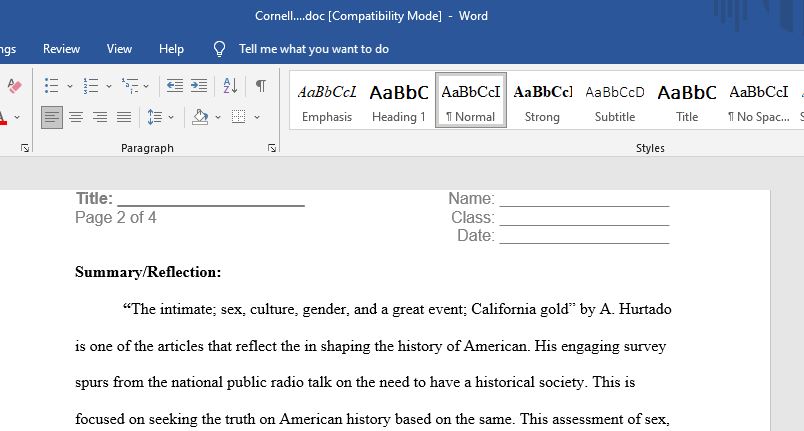The height and width of the screenshot is (431, 804).
Task: Click 'Paragraph' group label
Action: click(147, 148)
